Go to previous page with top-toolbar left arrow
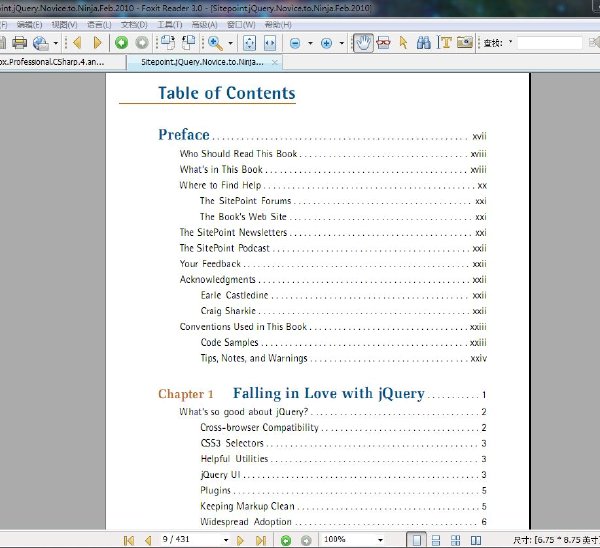The image size is (600, 548). 78,42
